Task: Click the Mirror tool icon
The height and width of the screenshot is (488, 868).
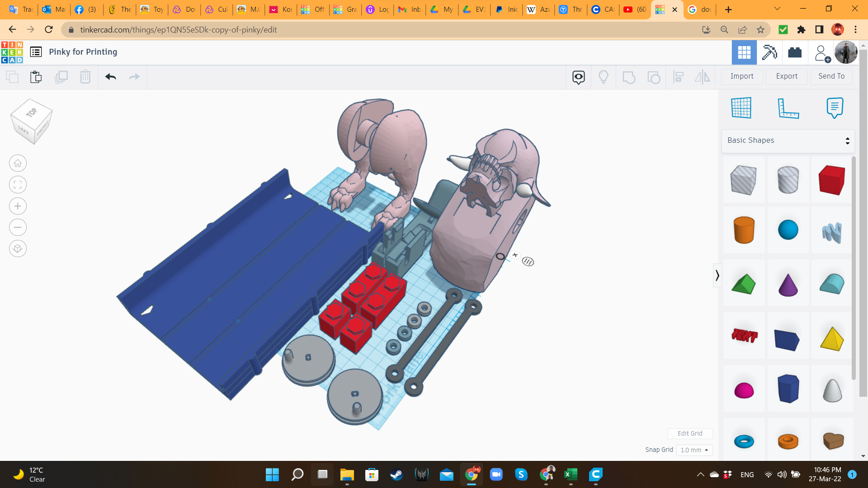Action: pyautogui.click(x=702, y=77)
